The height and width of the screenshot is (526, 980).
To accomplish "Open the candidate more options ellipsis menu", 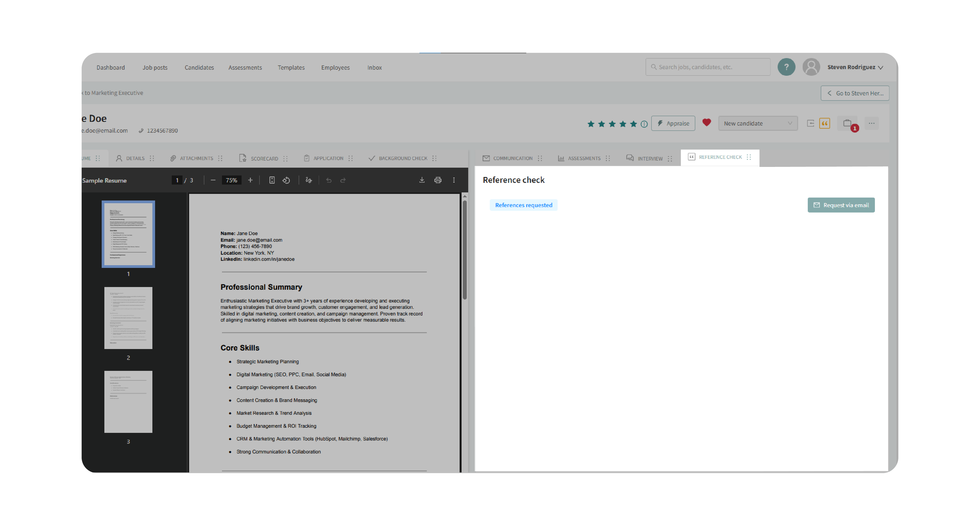I will (871, 123).
